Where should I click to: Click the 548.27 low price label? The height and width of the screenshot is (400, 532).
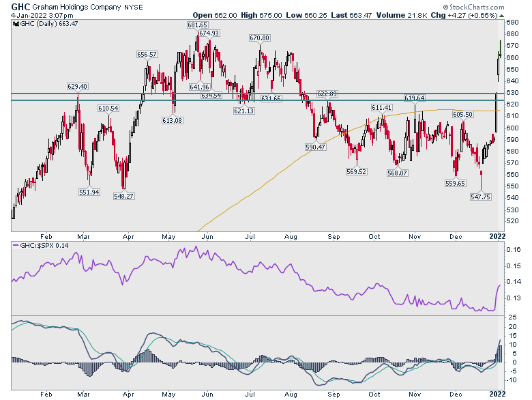[x=124, y=197]
